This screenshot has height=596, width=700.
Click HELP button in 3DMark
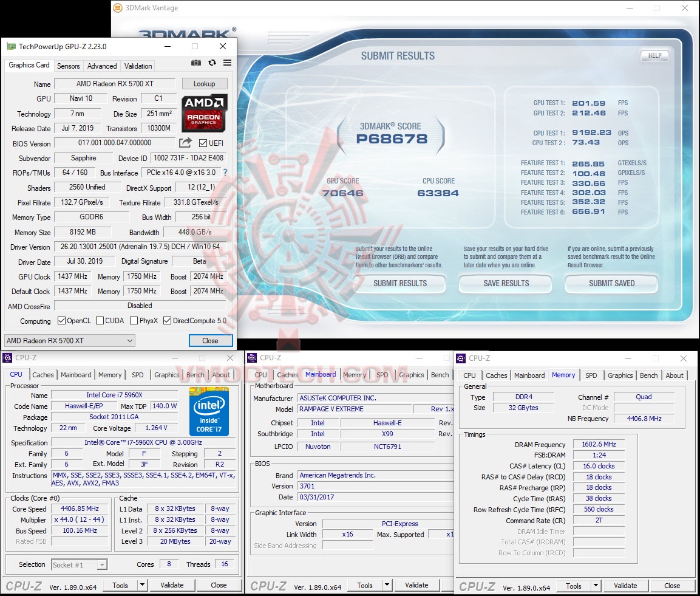655,55
